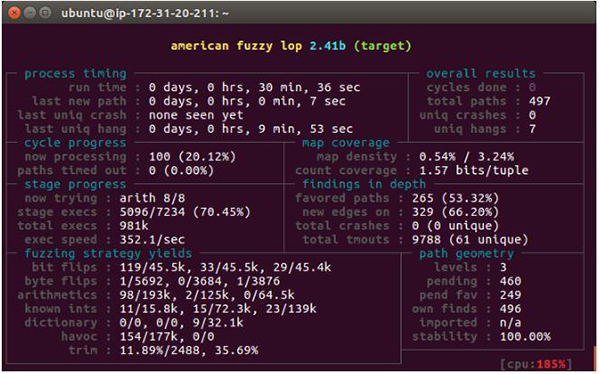This screenshot has height=374, width=600.
Task: Click own finds value 496
Action: (510, 309)
